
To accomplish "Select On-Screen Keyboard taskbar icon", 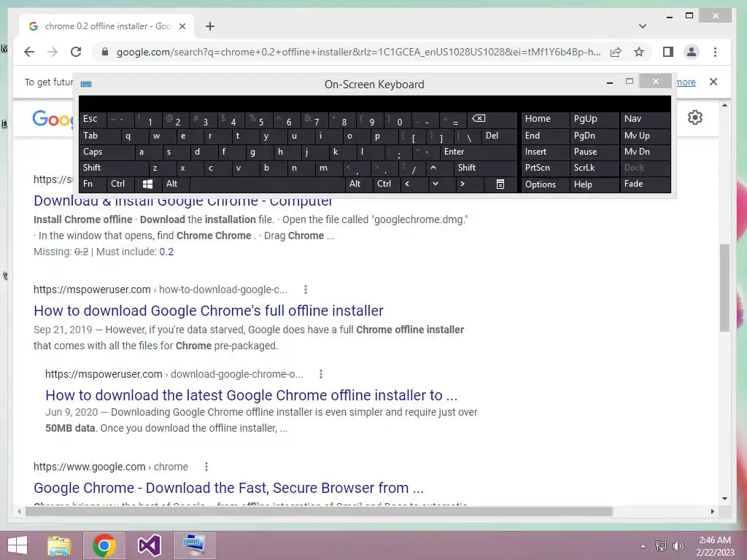I will [x=194, y=545].
